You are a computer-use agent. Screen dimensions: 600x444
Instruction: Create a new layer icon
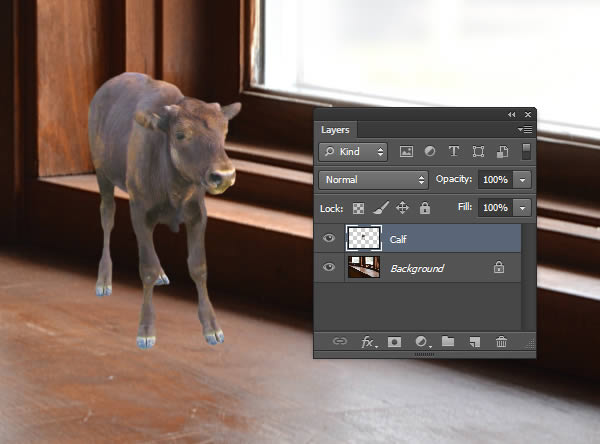pos(474,342)
